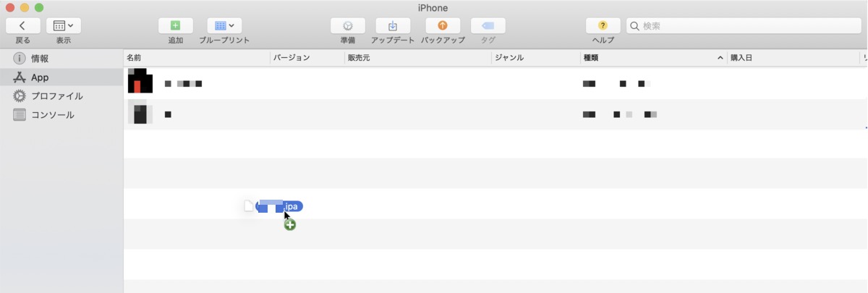Screen dimensions: 868x293
Task: Close the iPhone window
Action: [x=9, y=7]
